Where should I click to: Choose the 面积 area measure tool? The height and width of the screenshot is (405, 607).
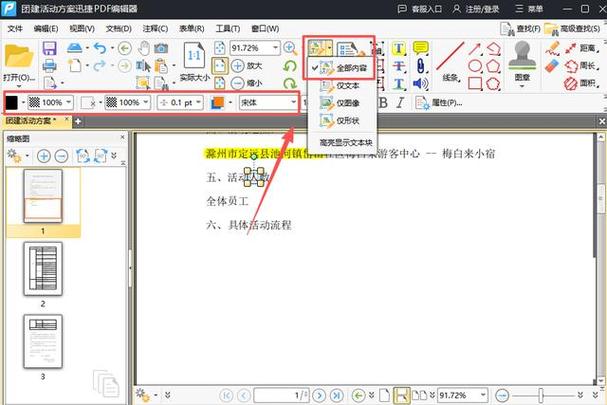point(581,83)
